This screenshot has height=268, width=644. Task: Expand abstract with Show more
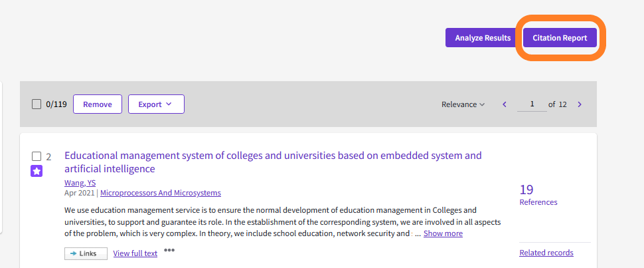click(x=443, y=233)
